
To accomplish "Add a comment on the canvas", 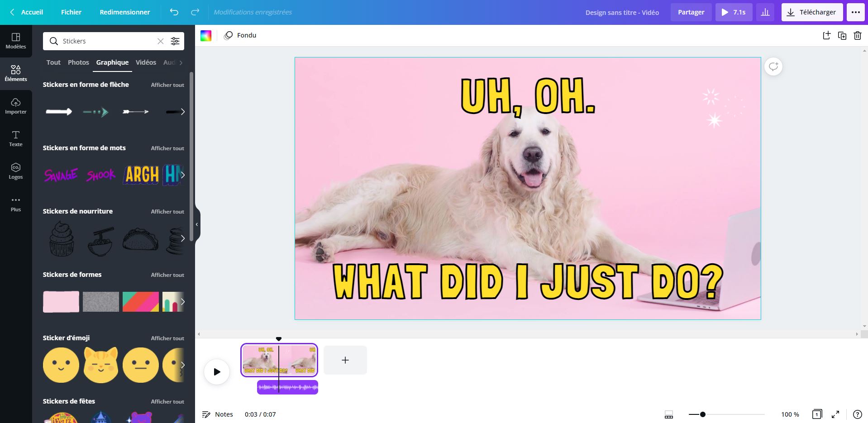I will (x=773, y=67).
